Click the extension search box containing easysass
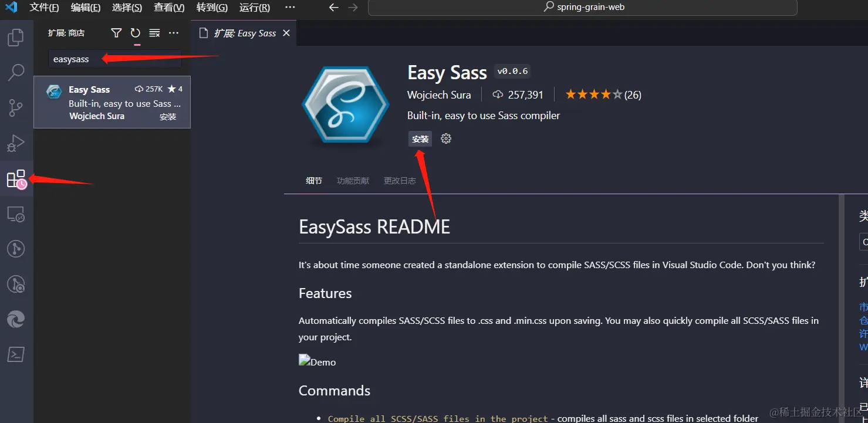 click(x=115, y=59)
